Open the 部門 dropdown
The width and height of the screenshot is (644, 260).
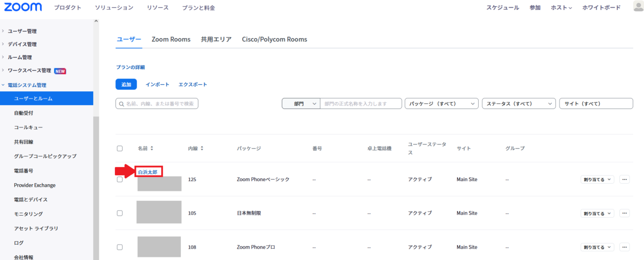(x=301, y=104)
